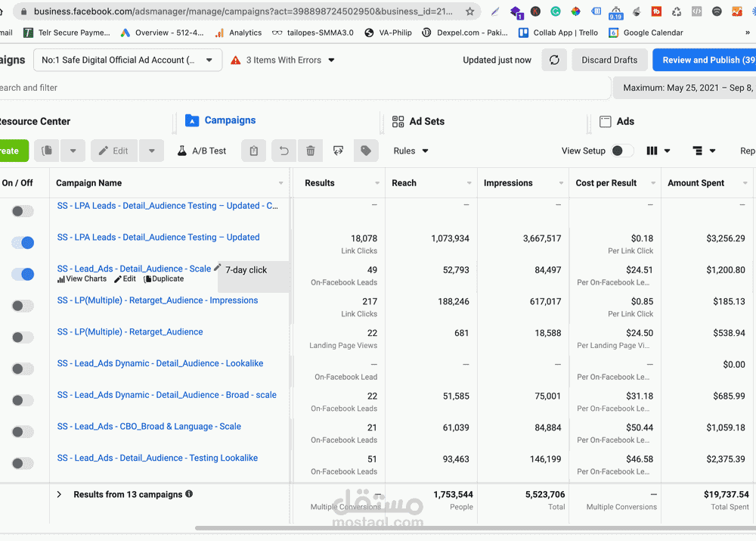Sort by Amount Spent column header
This screenshot has height=541, width=756.
pyautogui.click(x=696, y=183)
